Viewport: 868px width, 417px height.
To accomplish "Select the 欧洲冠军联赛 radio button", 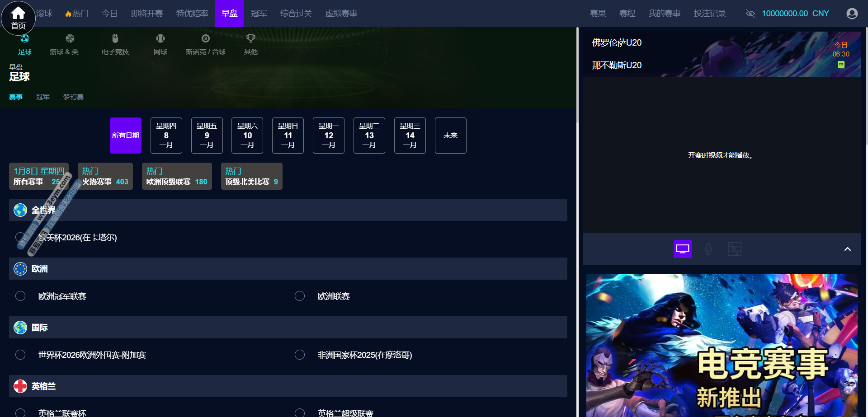I will (20, 296).
